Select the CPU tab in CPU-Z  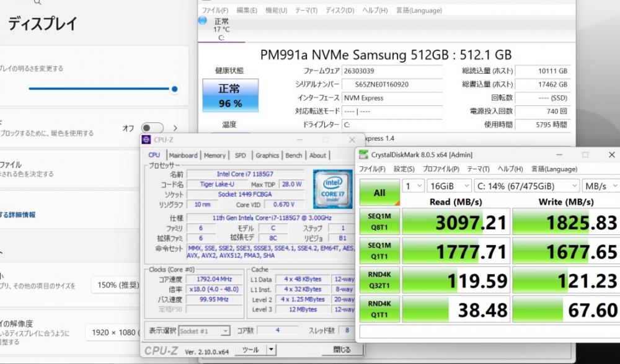(154, 155)
